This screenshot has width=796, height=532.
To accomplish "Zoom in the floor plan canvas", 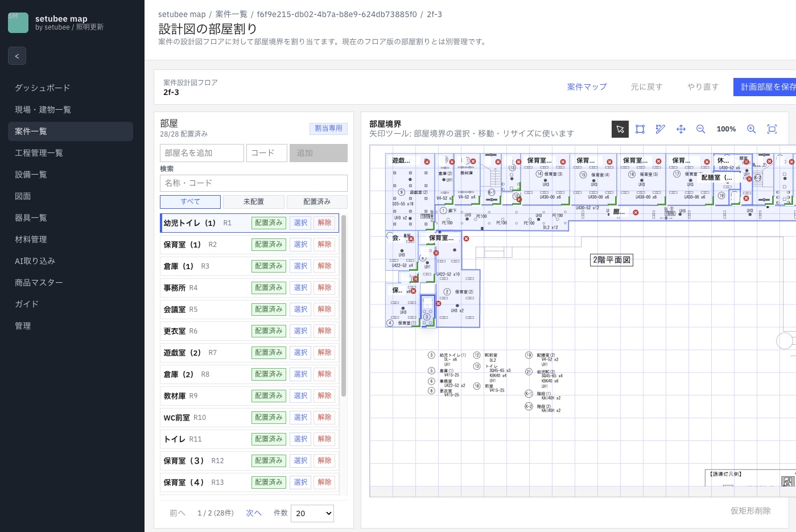I will point(751,129).
